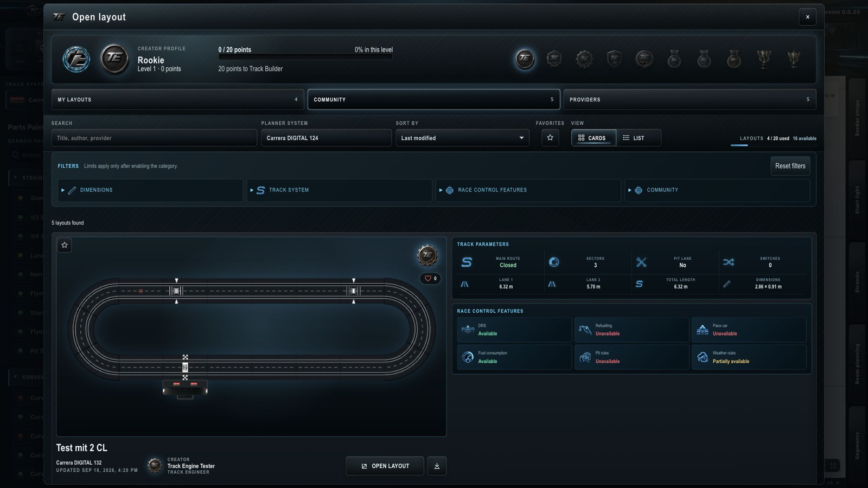Click the track layout preview thumbnail
The width and height of the screenshot is (868, 488).
[251, 336]
